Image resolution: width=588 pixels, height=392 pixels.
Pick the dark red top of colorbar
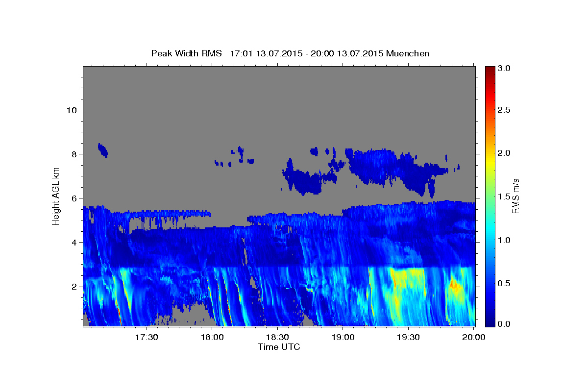(x=490, y=70)
